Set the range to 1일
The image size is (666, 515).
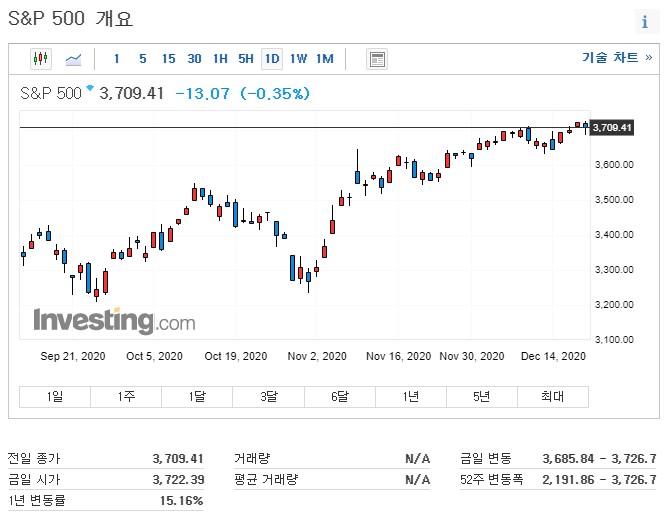tap(55, 396)
